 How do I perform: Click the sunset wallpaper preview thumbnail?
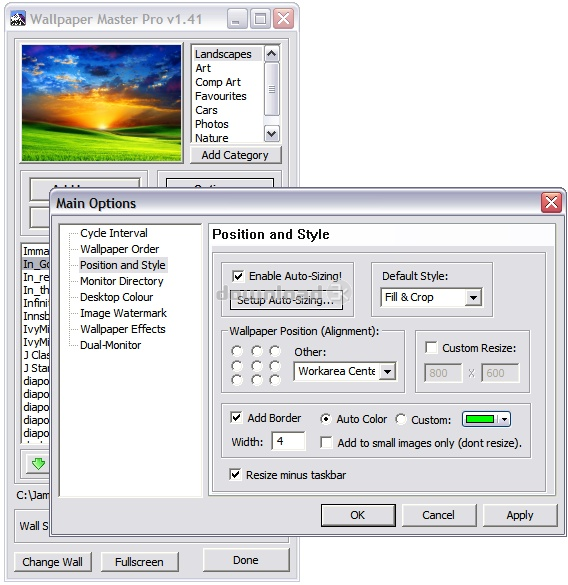[x=101, y=103]
